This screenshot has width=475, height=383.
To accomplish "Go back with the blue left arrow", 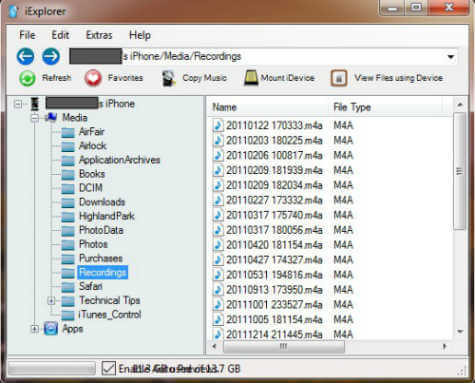I will tap(25, 56).
